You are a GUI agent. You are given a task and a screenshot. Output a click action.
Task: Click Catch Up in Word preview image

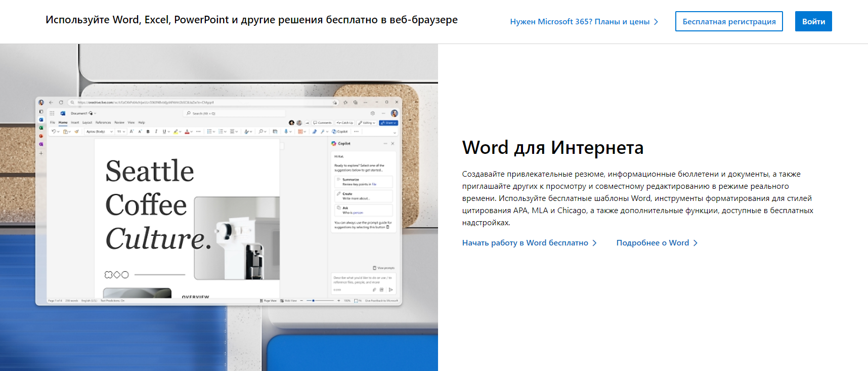click(345, 123)
